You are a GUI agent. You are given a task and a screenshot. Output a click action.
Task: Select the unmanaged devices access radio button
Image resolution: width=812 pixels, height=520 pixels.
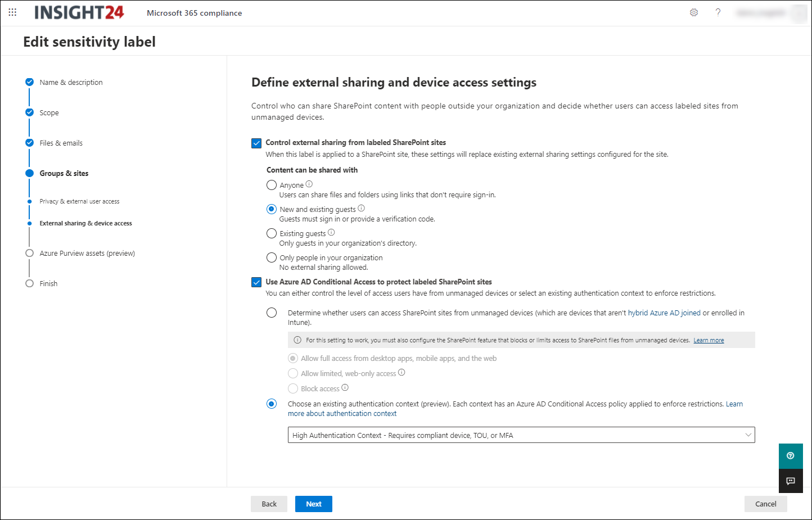(x=272, y=313)
